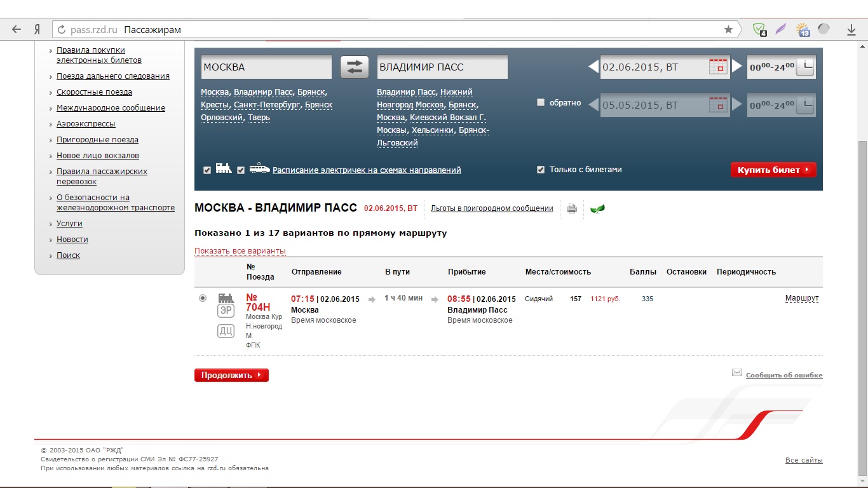The image size is (868, 488).
Task: Expand "Показать все варианты" link
Action: click(x=240, y=251)
